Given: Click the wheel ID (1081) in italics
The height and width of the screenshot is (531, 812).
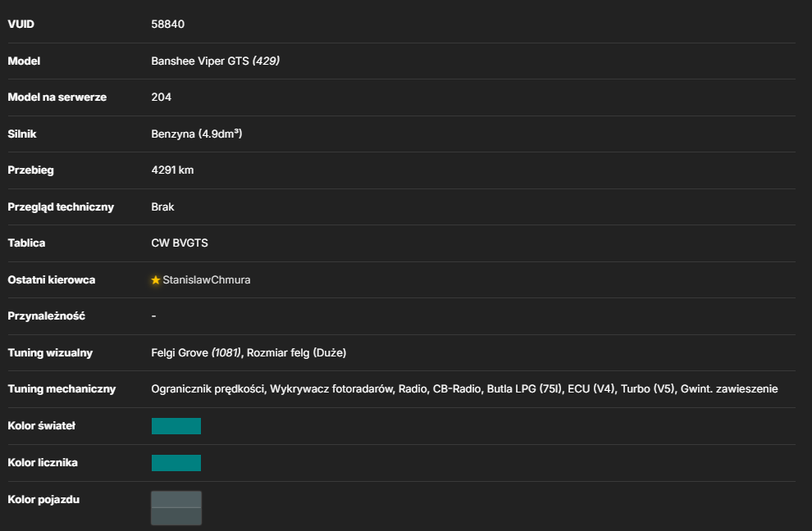Looking at the screenshot, I should [226, 353].
